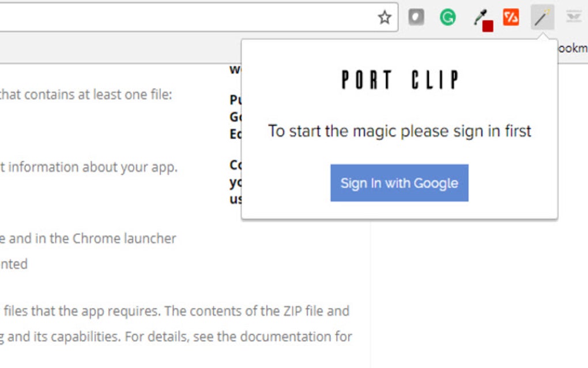
Task: Open the green Grammarly extension
Action: pyautogui.click(x=447, y=17)
